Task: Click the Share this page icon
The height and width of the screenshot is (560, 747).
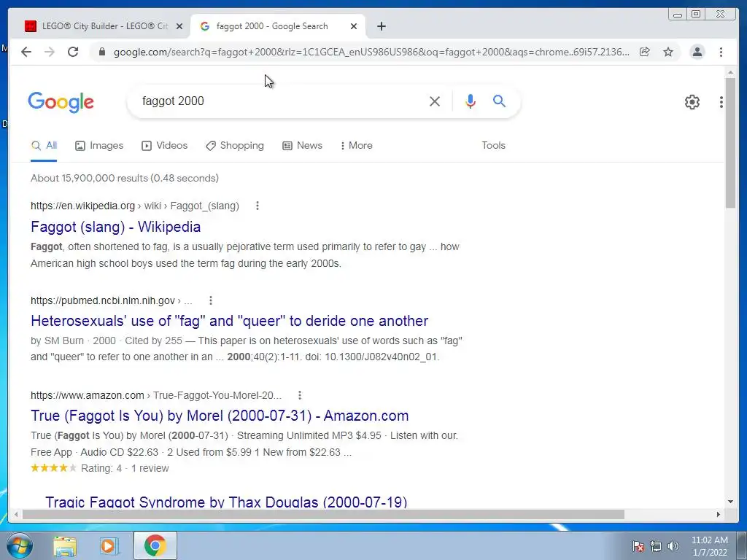Action: pos(645,52)
